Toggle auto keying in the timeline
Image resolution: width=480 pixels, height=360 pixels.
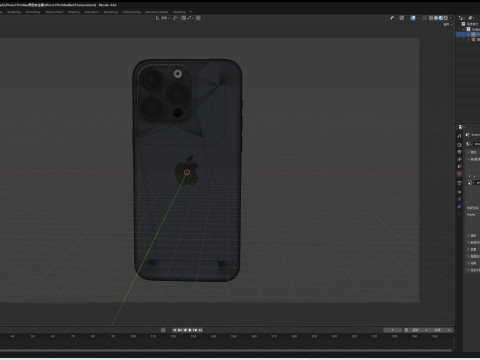coord(163,330)
